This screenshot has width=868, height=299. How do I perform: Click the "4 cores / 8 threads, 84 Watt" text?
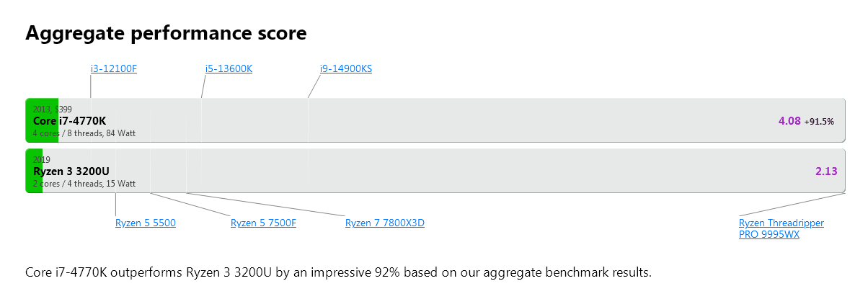84,133
